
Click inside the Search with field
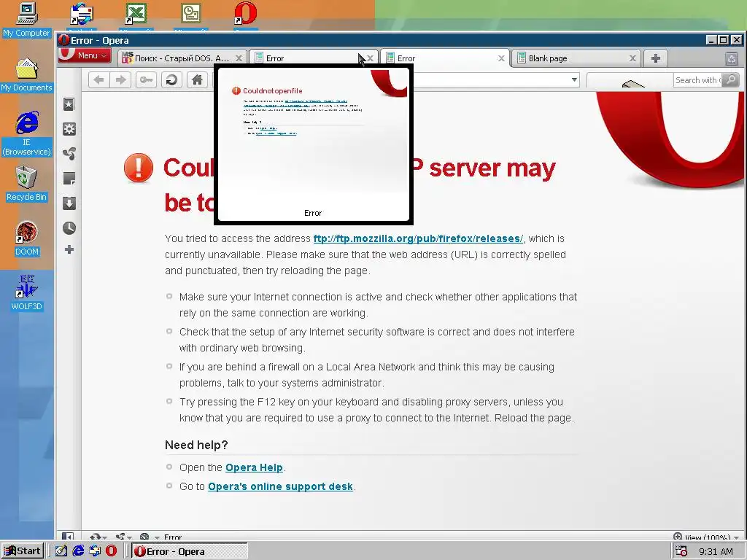pos(697,80)
